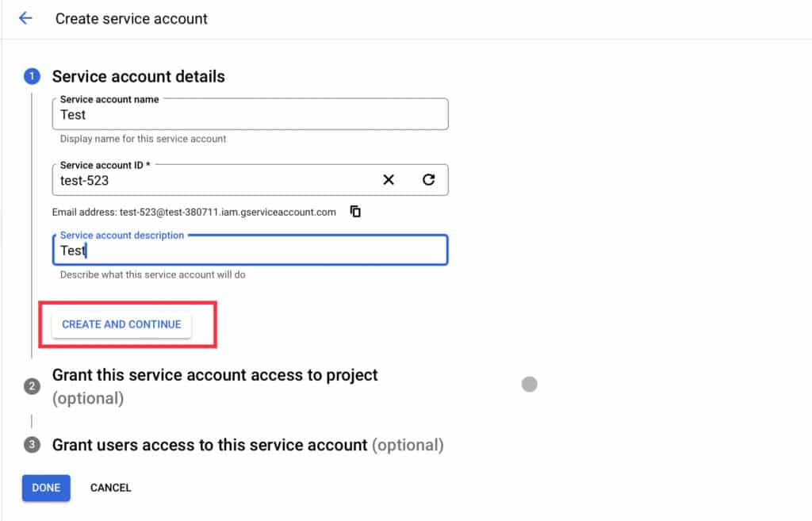Regenerate the service account ID using refresh icon

[x=429, y=180]
